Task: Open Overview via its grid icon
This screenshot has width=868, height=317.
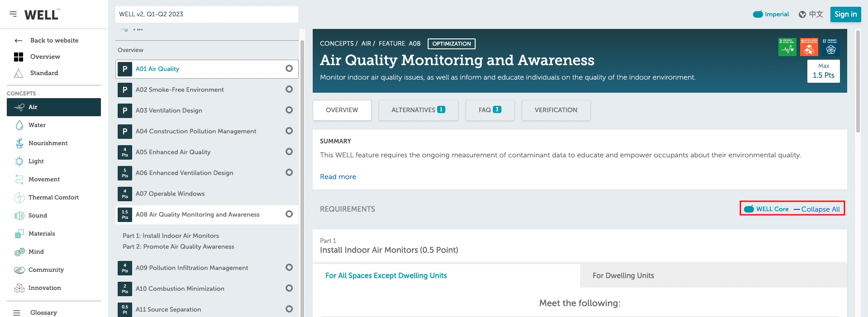Action: [19, 57]
